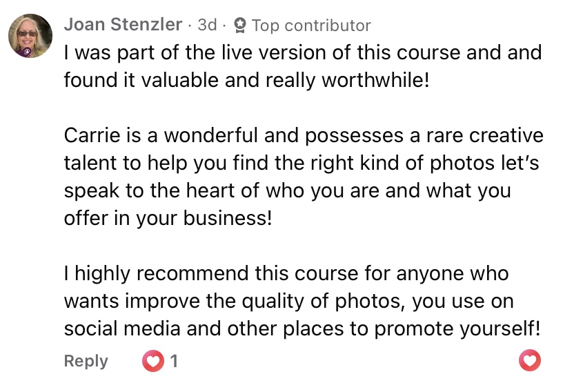563x392 pixels.
Task: Click the line starting 'found it valuable'
Action: tap(246, 80)
